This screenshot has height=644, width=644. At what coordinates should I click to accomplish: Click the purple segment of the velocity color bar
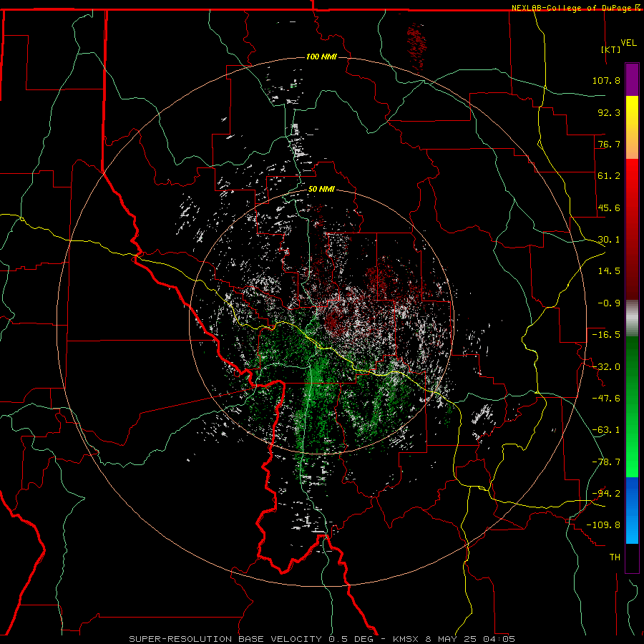point(632,80)
